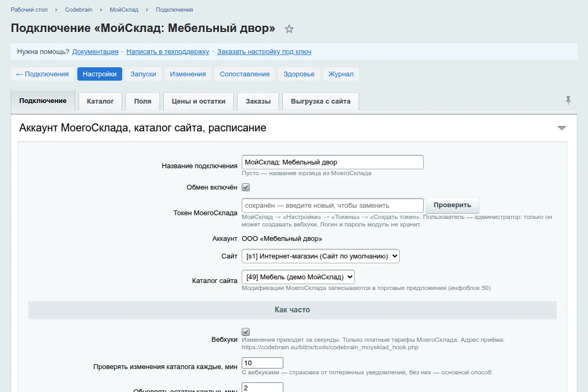Switch to the «Каталог» tab

(x=100, y=101)
